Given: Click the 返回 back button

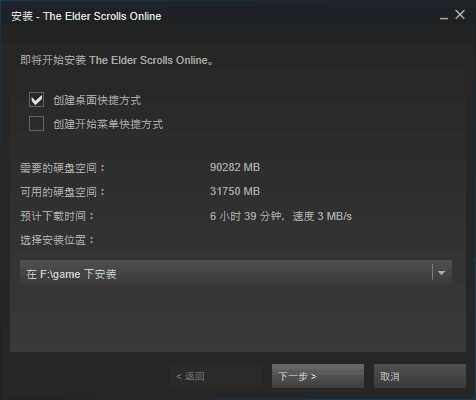Looking at the screenshot, I should coord(216,376).
